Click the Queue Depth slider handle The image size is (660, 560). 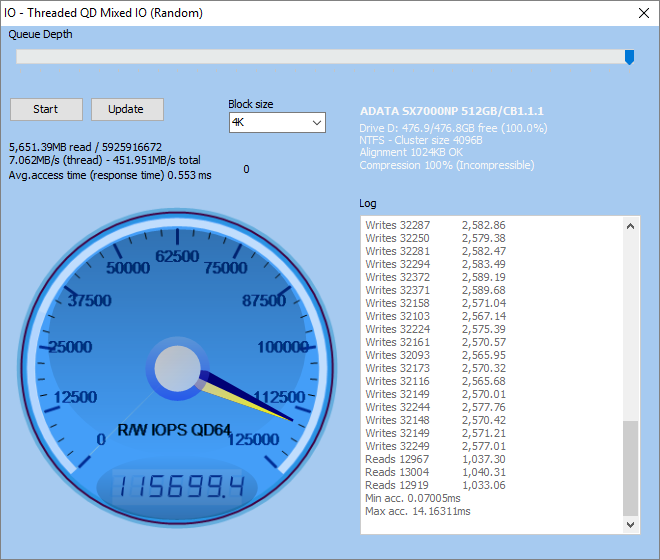tap(629, 57)
